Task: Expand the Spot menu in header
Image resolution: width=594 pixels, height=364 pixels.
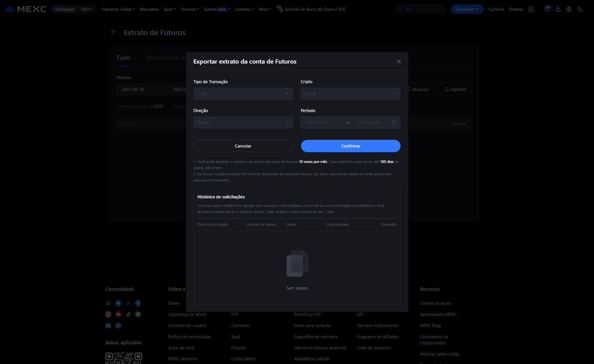Action: 170,9
